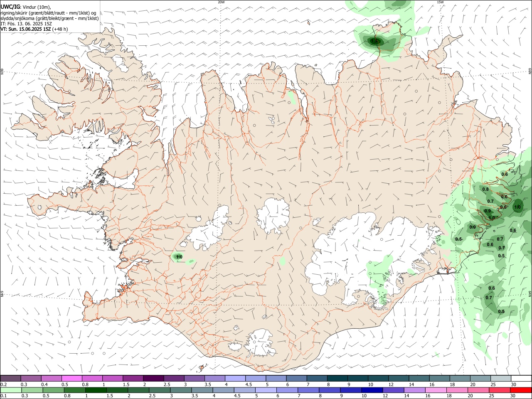Image resolution: width=532 pixels, height=399 pixels.
Task: Select the bottom-row swatch between 2.5 and 3
Action: [160, 390]
